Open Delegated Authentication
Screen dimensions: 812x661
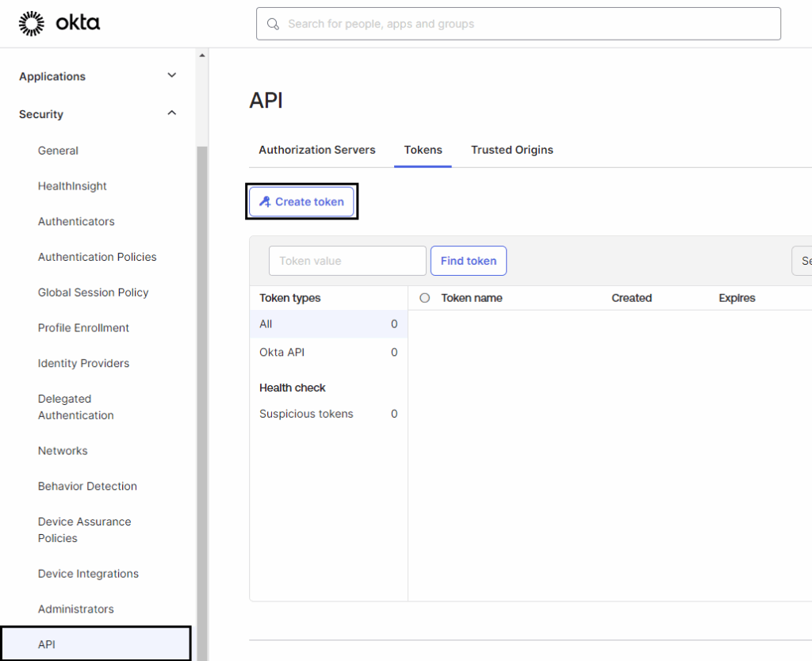tap(75, 407)
